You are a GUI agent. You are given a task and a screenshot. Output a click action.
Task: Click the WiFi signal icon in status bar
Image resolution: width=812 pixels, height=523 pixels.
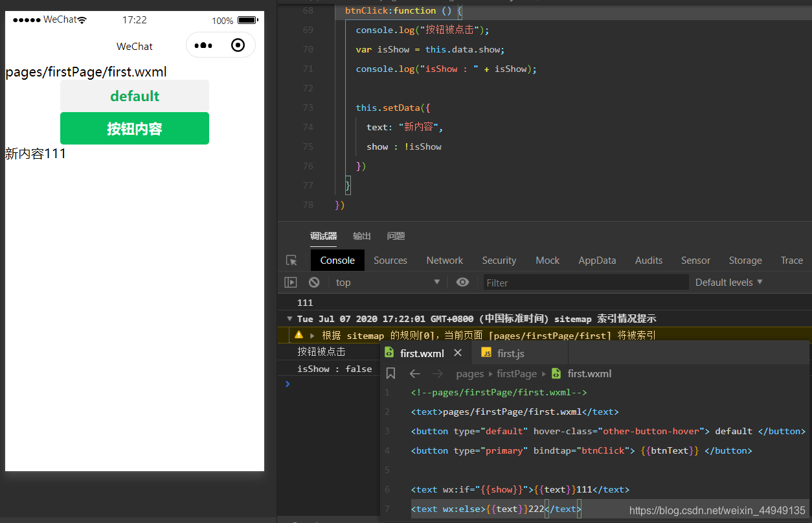[82, 19]
